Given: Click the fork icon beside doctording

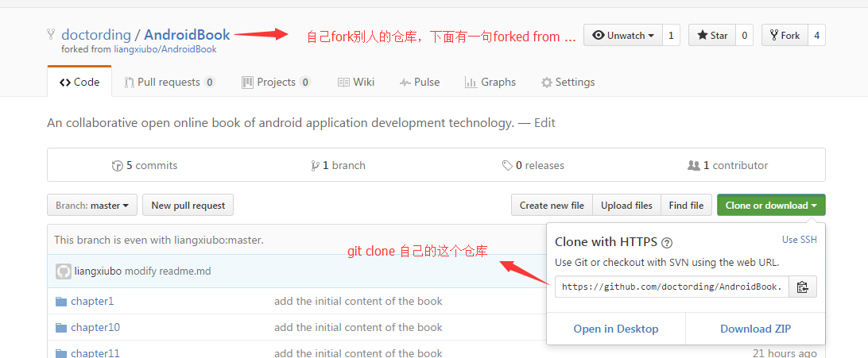Looking at the screenshot, I should point(51,35).
